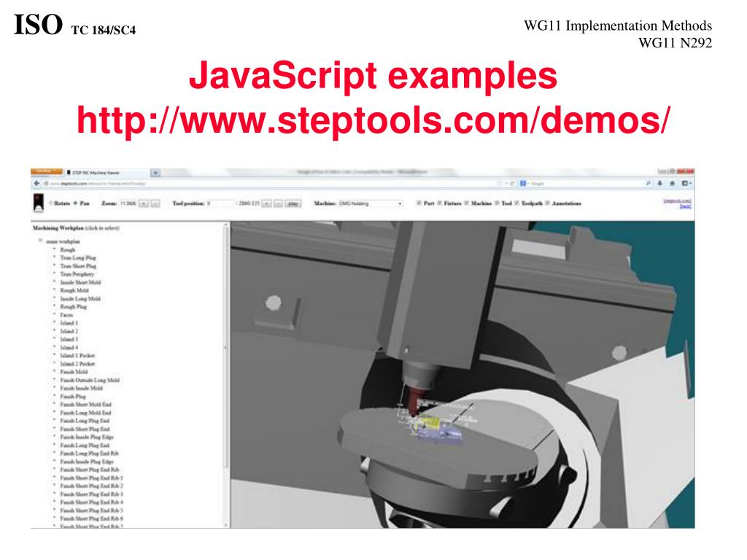Click the browser home icon
Viewport: 747px width, 560px height.
(672, 183)
